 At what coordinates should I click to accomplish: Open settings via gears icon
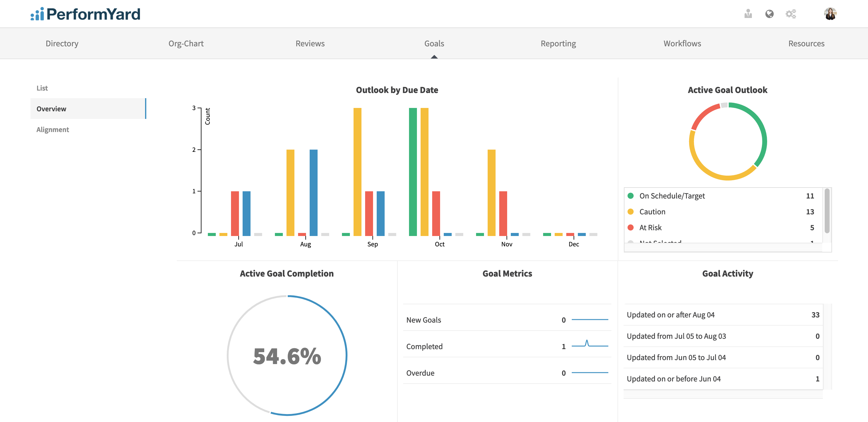click(790, 14)
